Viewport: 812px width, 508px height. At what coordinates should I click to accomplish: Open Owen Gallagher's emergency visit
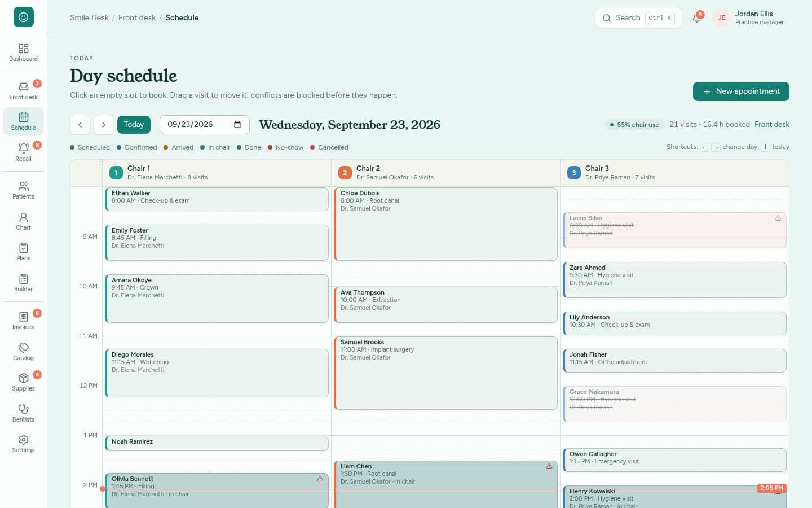pyautogui.click(x=674, y=460)
